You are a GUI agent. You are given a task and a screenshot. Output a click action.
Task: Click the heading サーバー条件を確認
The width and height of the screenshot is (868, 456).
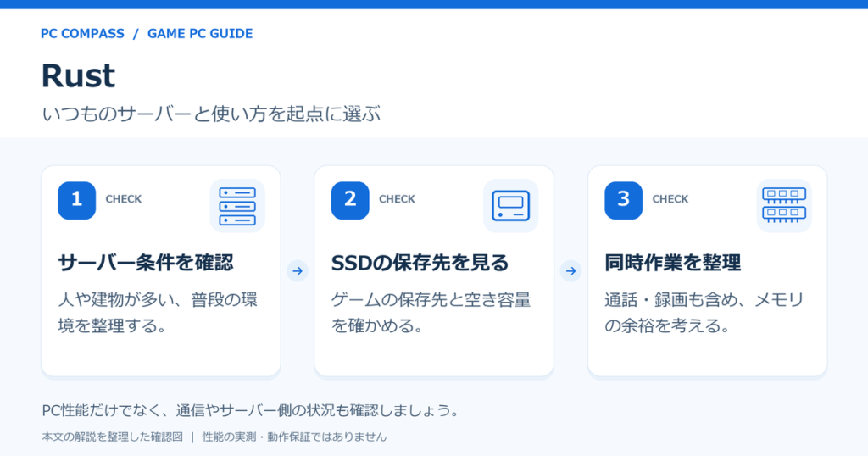[146, 263]
